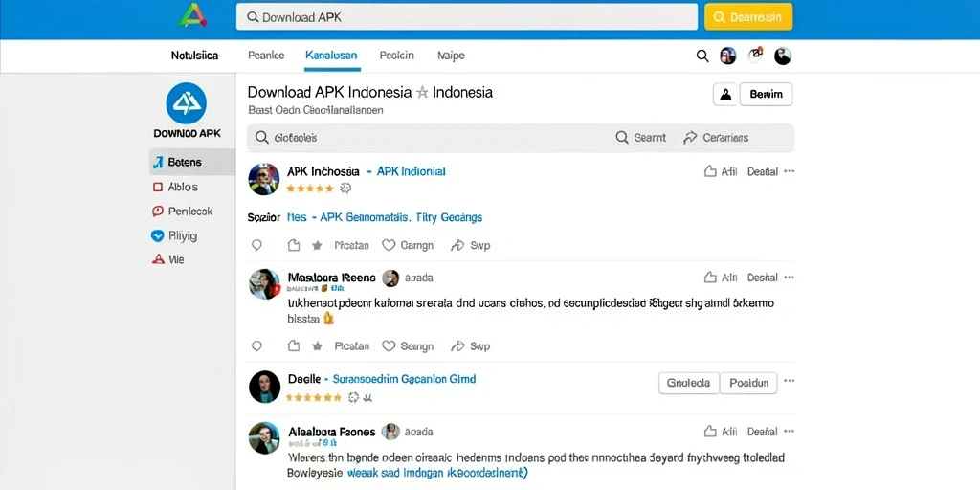Image resolution: width=980 pixels, height=490 pixels.
Task: Open the Maslaora Reens avatar
Action: point(264,284)
